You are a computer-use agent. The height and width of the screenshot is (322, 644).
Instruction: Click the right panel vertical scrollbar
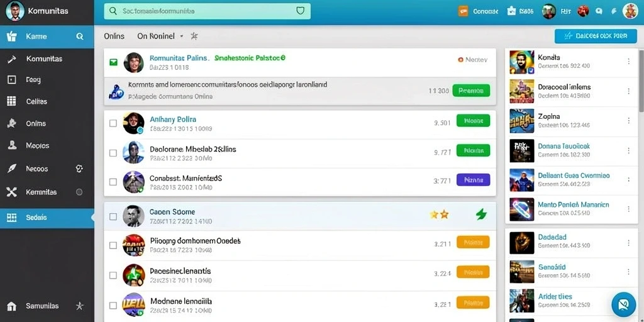(641, 80)
